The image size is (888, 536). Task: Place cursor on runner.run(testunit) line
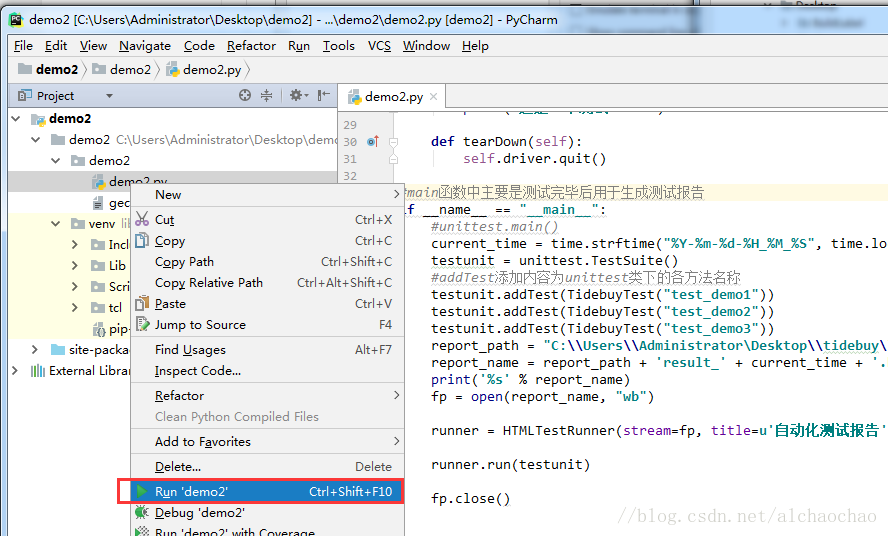point(510,465)
